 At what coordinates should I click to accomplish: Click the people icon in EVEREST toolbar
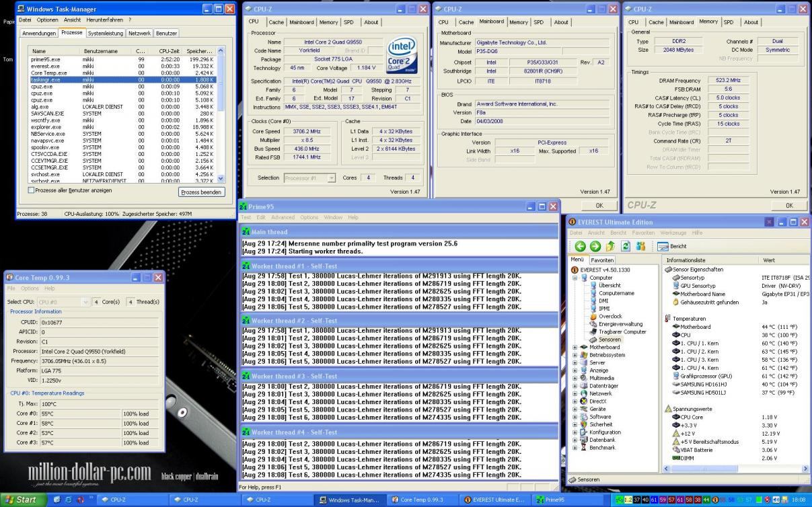(640, 247)
